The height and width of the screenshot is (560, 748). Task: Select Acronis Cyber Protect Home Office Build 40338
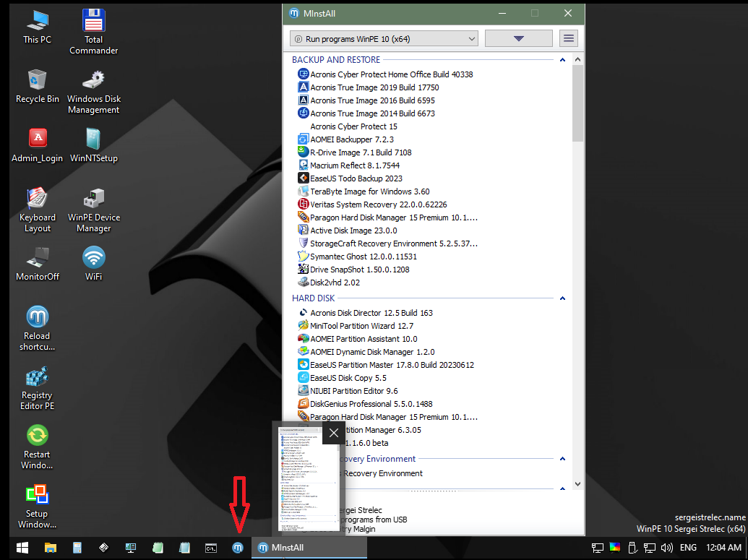click(385, 74)
